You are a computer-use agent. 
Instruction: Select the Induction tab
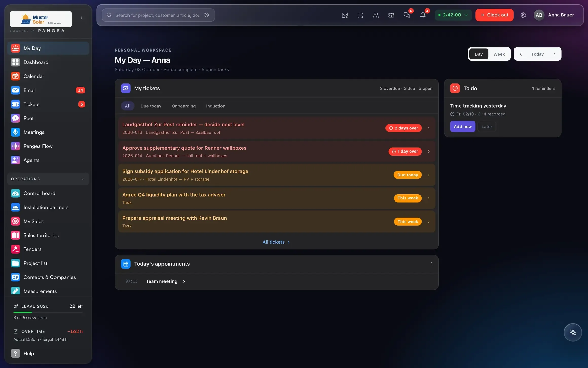215,106
